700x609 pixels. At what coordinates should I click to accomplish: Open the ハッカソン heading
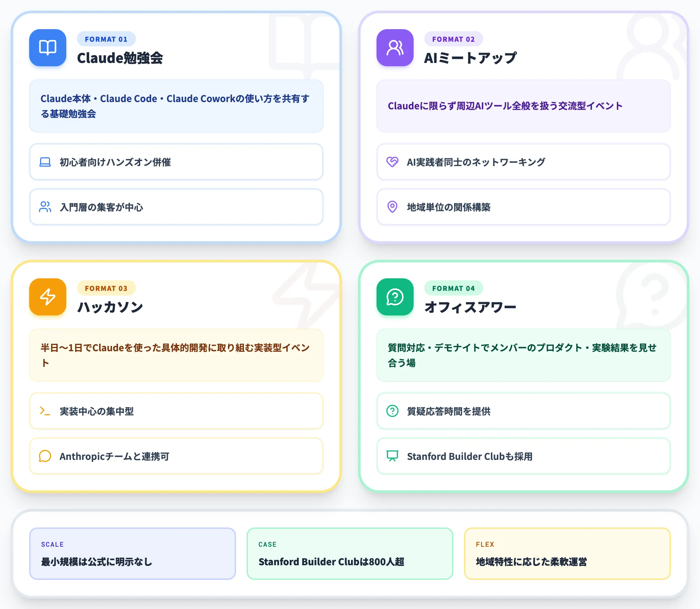coord(110,307)
